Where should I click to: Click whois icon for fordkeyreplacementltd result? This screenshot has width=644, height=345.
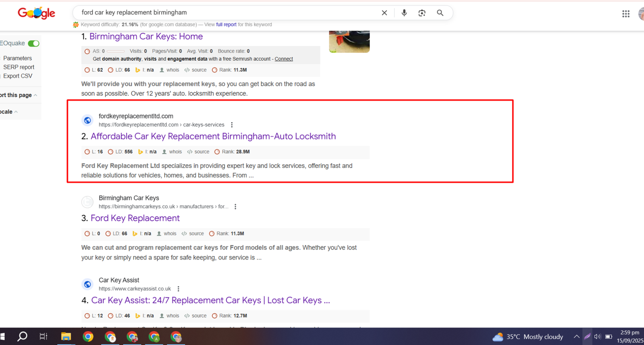(172, 152)
